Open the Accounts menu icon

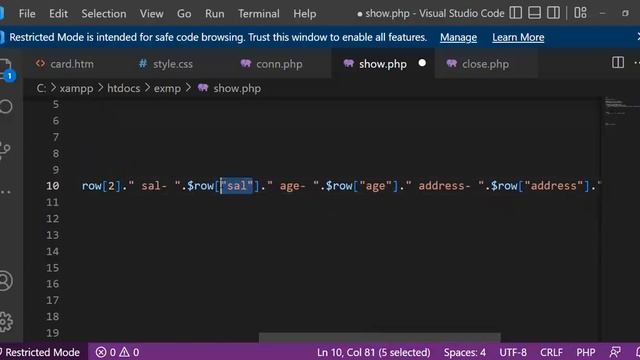pos(6,281)
